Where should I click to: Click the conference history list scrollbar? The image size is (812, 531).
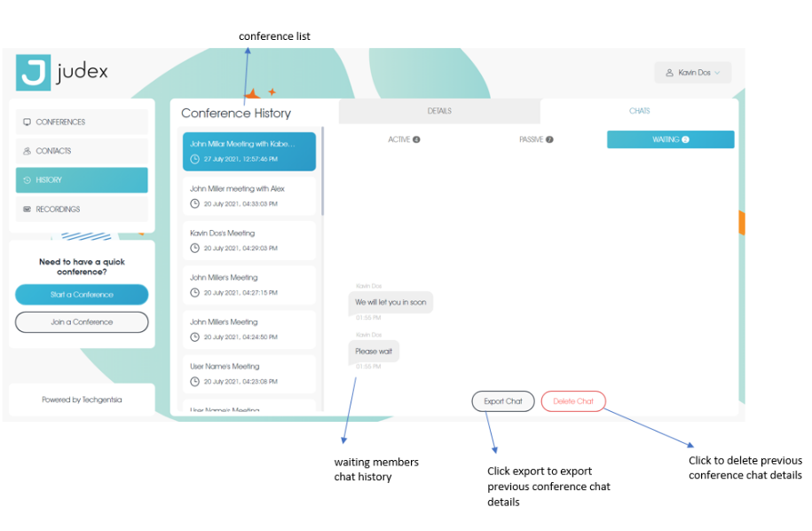323,170
